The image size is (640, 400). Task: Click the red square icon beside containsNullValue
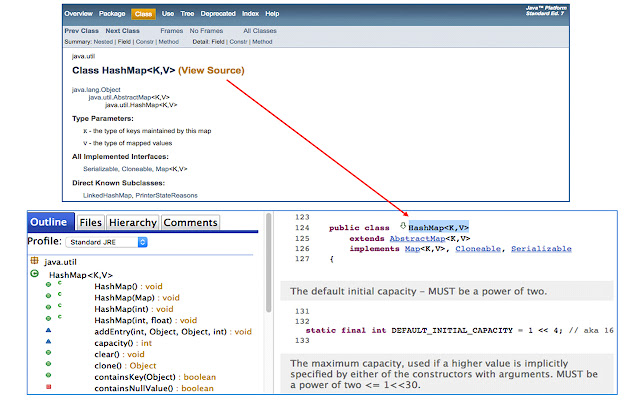[47, 387]
